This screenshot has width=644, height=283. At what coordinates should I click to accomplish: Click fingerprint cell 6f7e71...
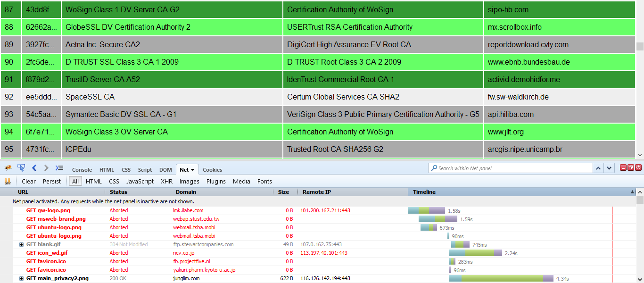(x=41, y=132)
